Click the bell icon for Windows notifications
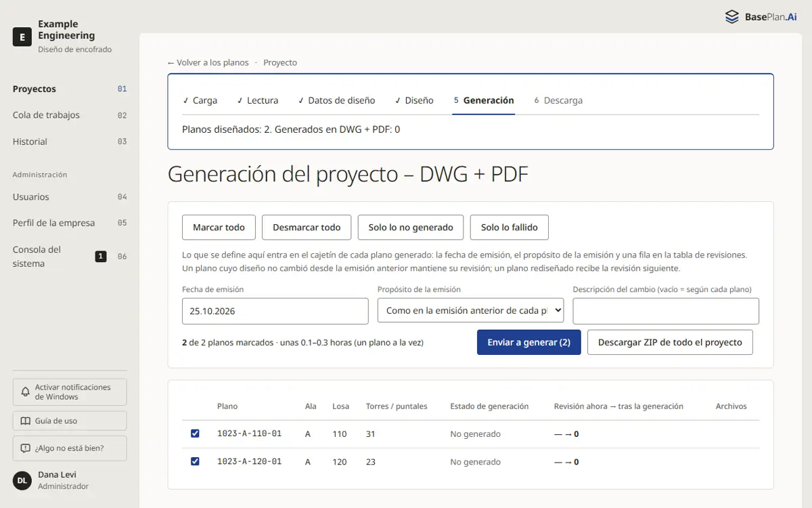 click(25, 392)
